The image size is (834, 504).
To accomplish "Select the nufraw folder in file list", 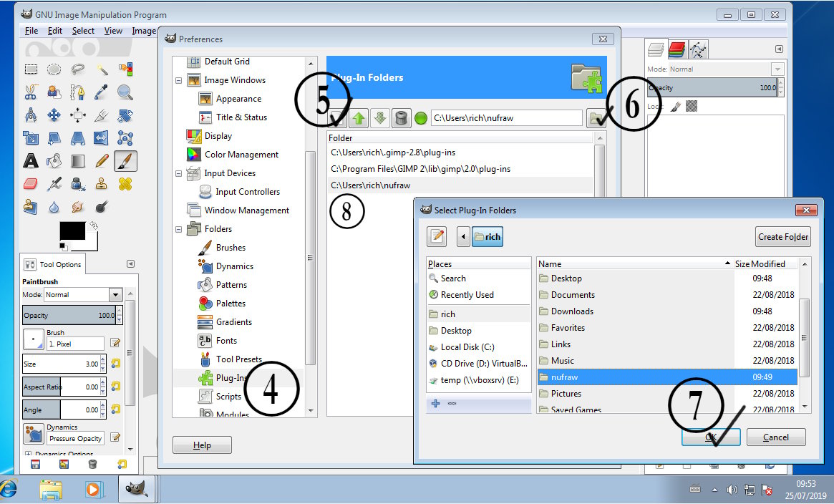I will [667, 377].
